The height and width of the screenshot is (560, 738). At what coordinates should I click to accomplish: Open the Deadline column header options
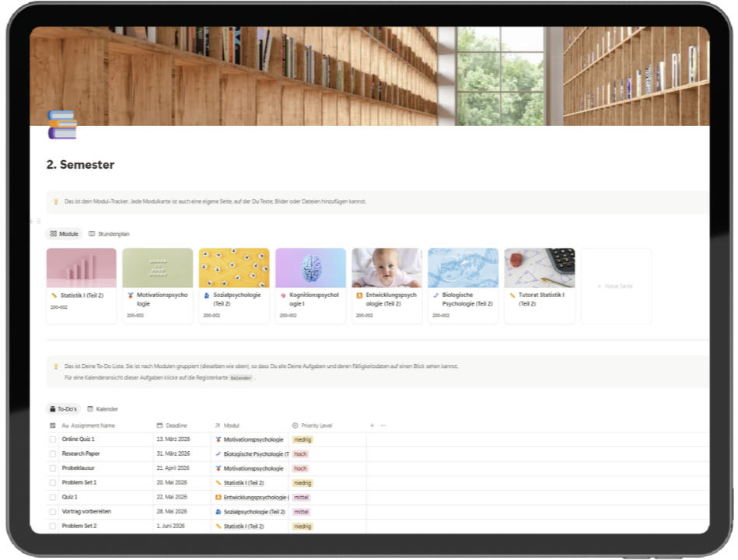[x=176, y=425]
